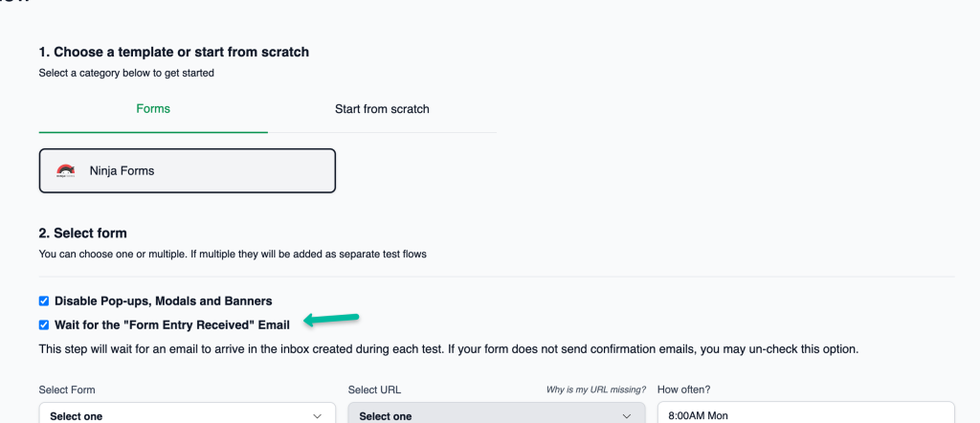Click the "2. Select form" heading
Viewport: 980px width, 423px height.
(x=82, y=234)
